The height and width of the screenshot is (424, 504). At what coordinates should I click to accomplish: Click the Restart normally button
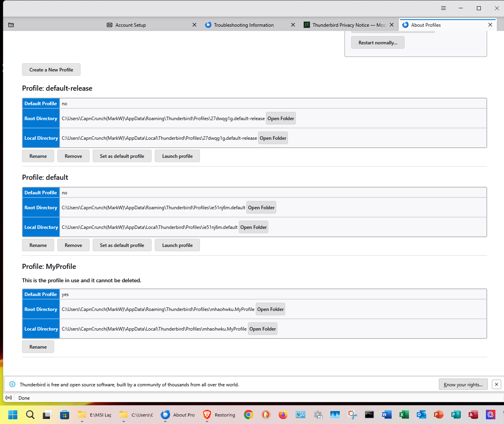point(378,42)
